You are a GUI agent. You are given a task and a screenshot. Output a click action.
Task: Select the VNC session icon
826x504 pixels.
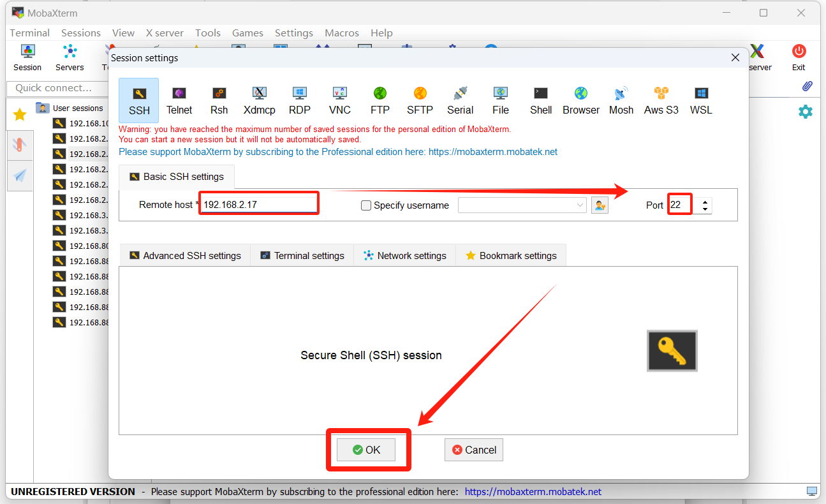(339, 100)
